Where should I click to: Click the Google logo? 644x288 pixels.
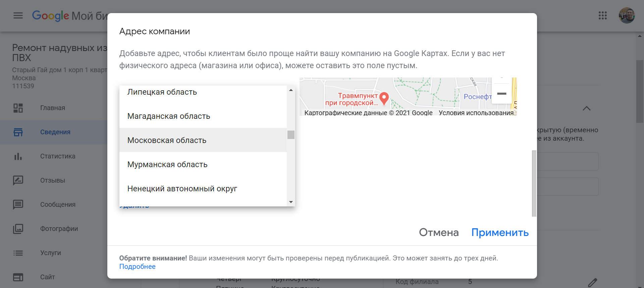pos(50,15)
